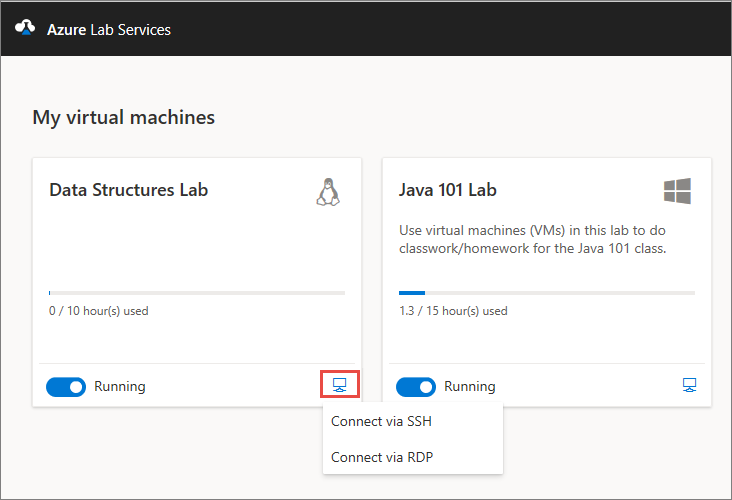Click the Data Structures Lab hours usage bar
The height and width of the screenshot is (500, 732).
point(197,293)
